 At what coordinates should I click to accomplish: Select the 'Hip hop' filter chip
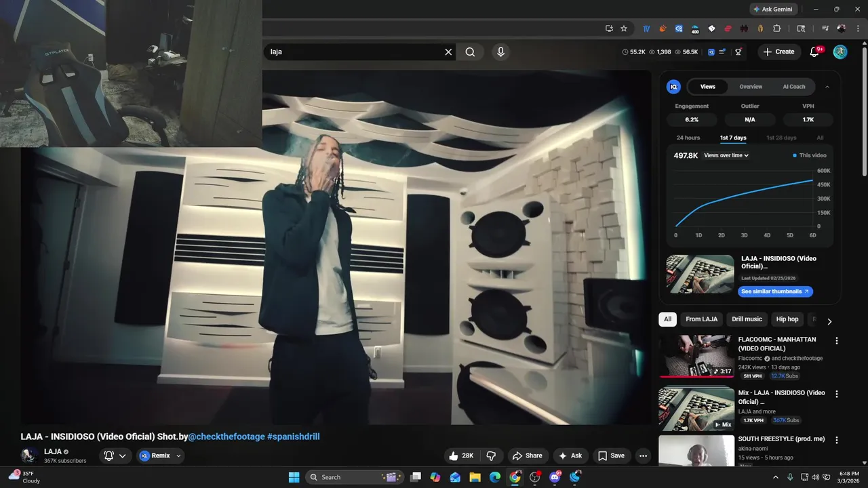pos(787,319)
